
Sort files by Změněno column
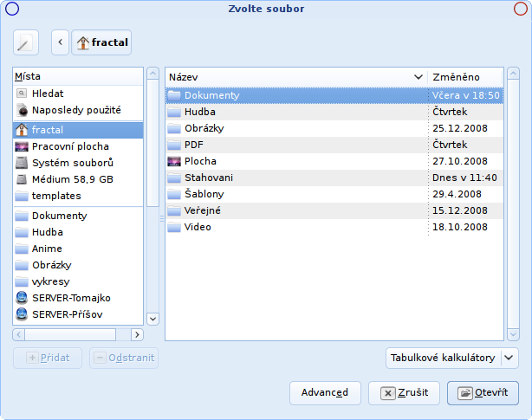point(465,77)
